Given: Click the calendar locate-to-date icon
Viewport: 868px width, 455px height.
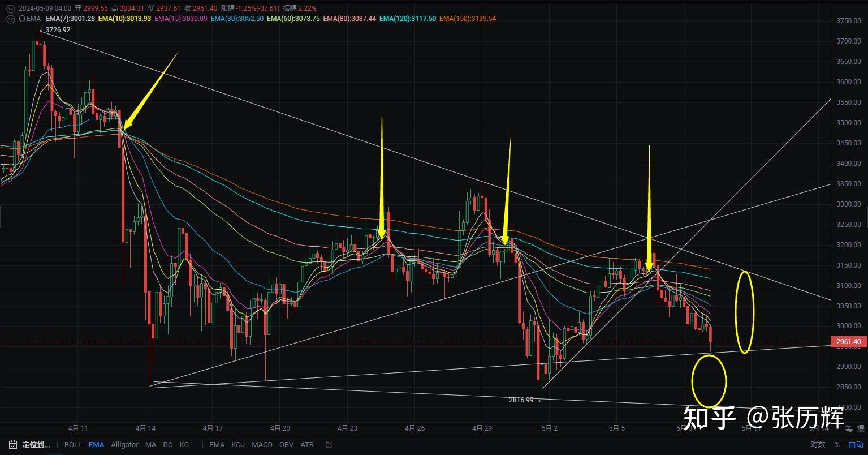Looking at the screenshot, I should tap(13, 445).
